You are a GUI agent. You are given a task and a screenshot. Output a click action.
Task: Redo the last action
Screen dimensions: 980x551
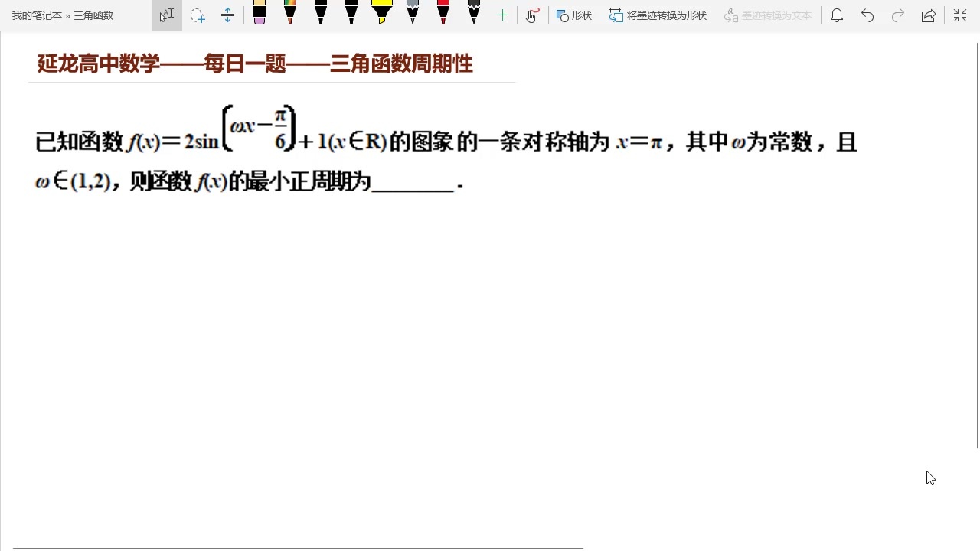pos(898,15)
